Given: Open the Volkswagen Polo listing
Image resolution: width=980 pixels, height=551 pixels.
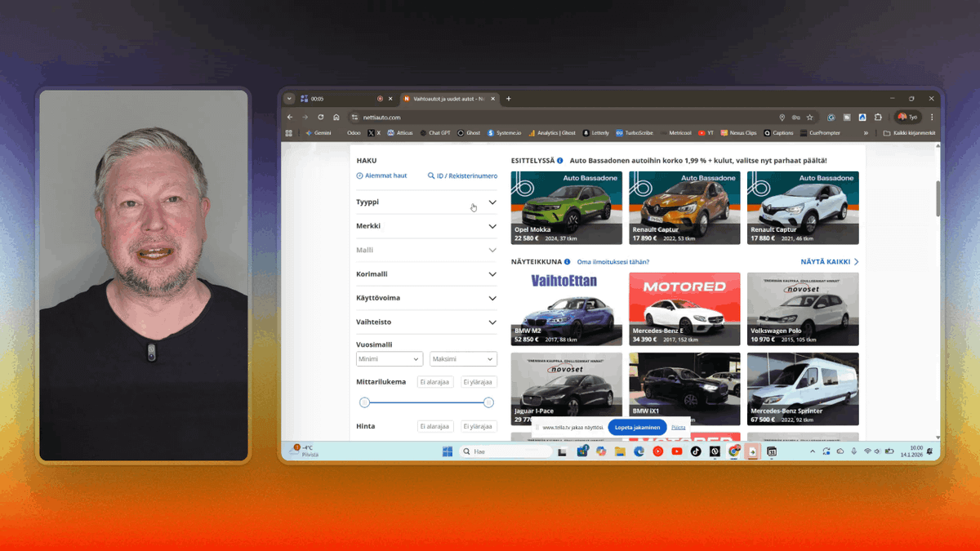Looking at the screenshot, I should click(803, 309).
